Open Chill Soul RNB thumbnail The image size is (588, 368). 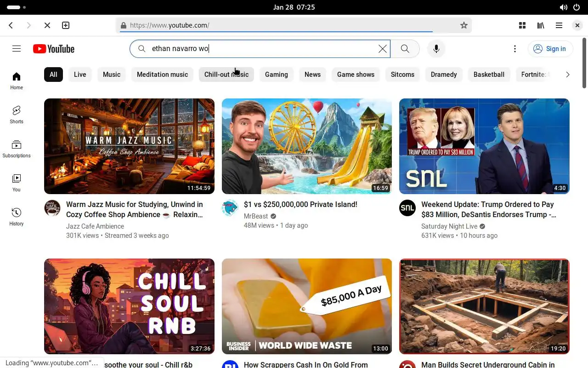coord(129,306)
